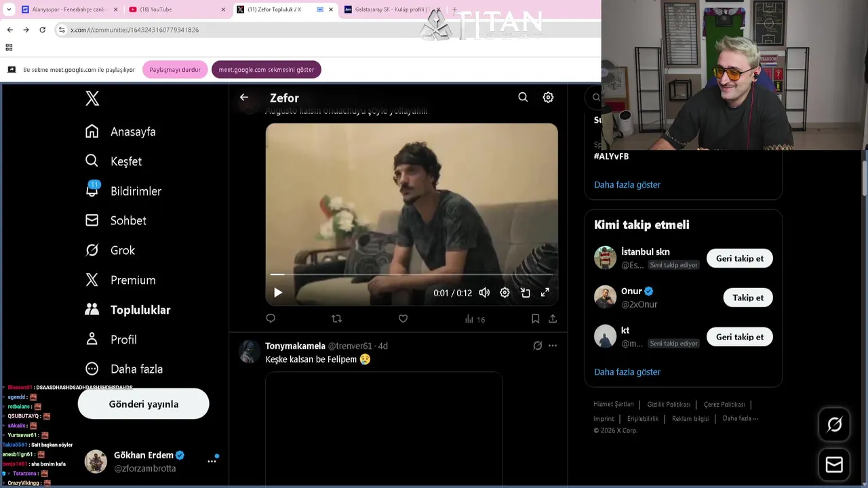
Task: Seek on the video progress bar
Action: click(x=412, y=274)
